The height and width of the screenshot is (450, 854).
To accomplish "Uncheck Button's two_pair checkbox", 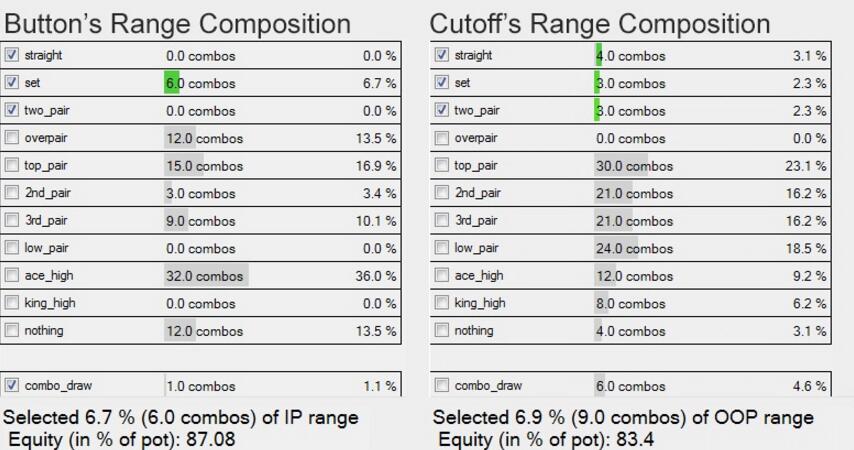I will coord(12,110).
